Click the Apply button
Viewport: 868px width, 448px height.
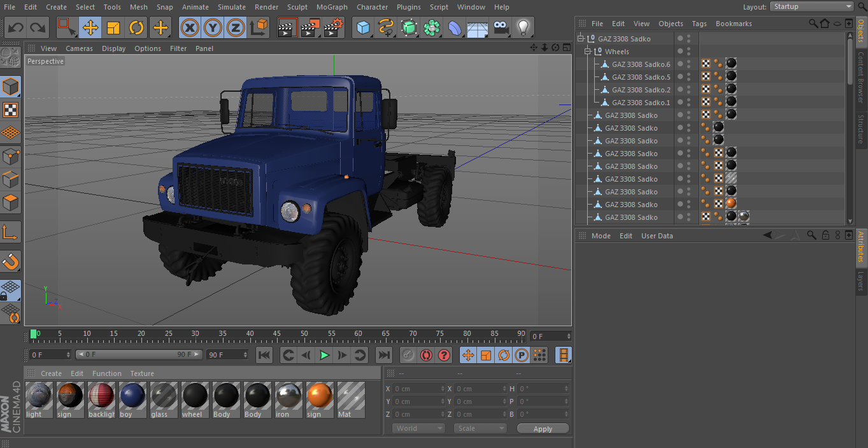tap(543, 429)
